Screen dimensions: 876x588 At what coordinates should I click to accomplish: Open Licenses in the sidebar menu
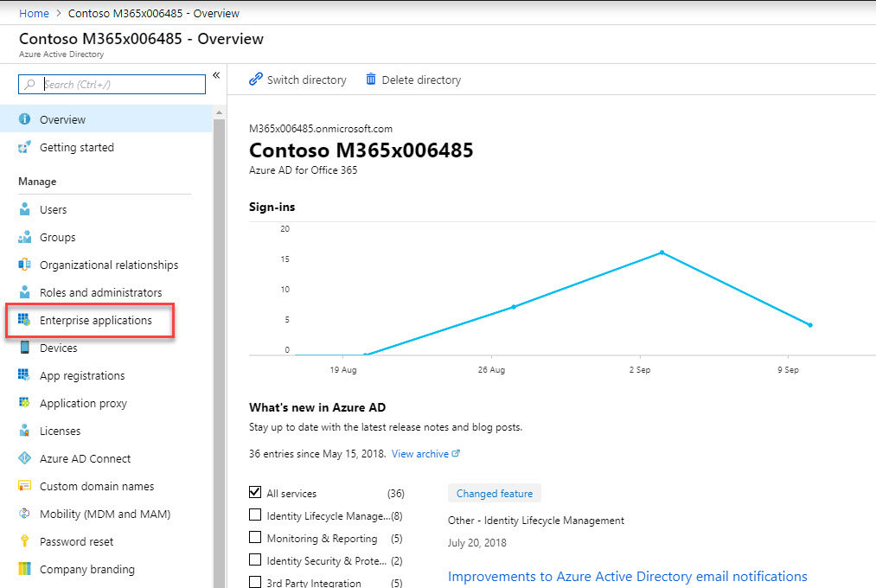[106, 431]
